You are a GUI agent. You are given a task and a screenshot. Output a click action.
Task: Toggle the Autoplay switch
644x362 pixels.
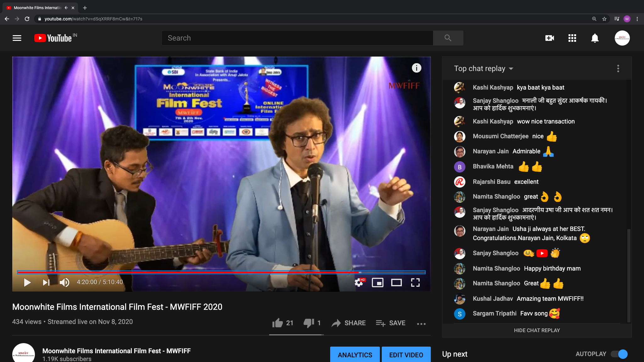tap(619, 354)
